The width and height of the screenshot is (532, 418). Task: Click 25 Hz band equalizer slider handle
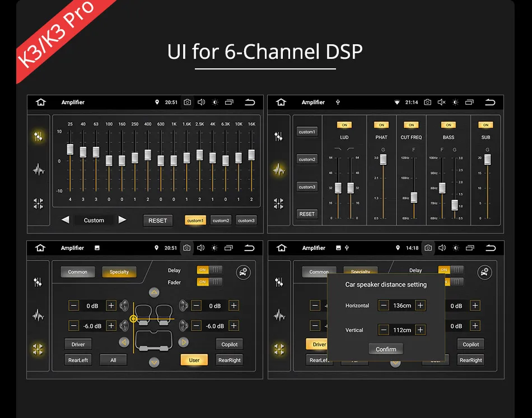tap(70, 150)
